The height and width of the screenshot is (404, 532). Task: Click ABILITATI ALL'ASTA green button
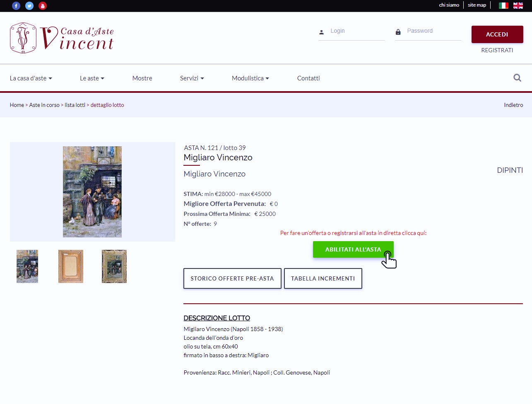click(353, 249)
